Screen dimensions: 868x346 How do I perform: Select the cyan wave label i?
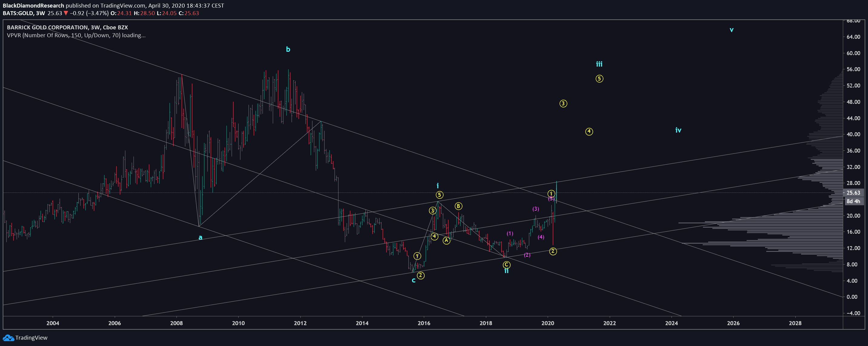[437, 186]
